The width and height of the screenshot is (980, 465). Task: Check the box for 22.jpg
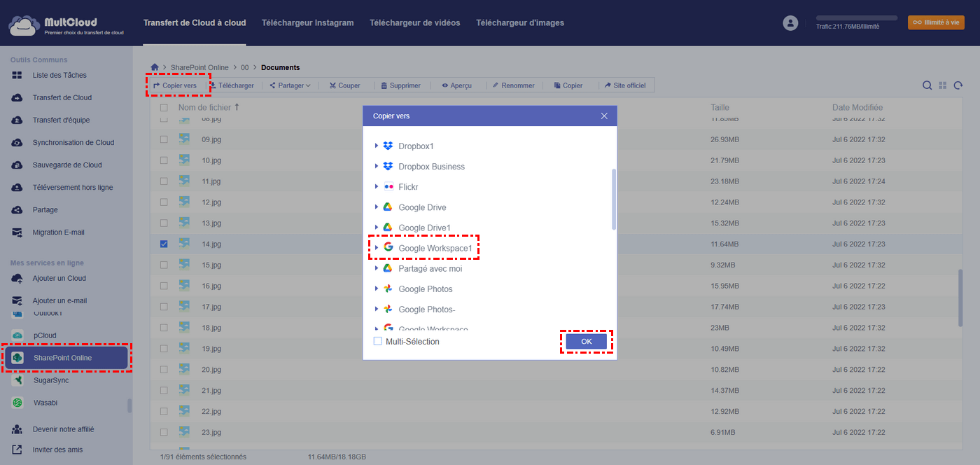[164, 411]
